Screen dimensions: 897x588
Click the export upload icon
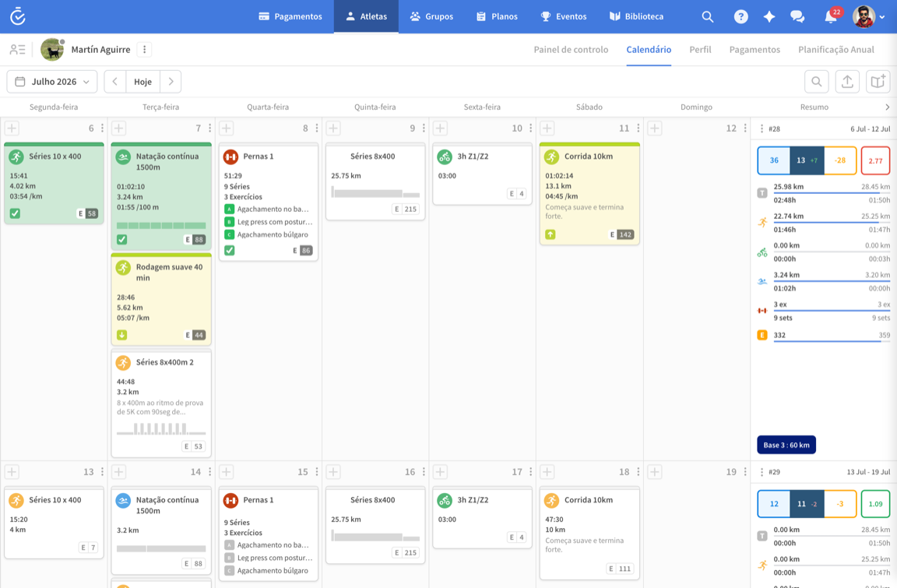pos(847,82)
